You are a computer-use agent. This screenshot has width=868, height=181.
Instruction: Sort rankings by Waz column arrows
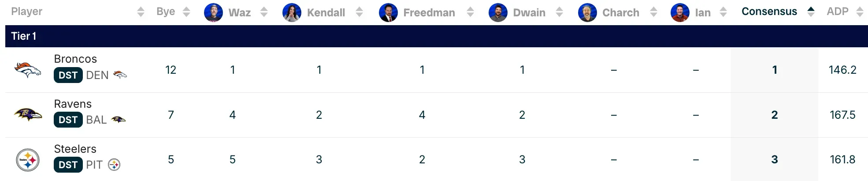pos(264,12)
